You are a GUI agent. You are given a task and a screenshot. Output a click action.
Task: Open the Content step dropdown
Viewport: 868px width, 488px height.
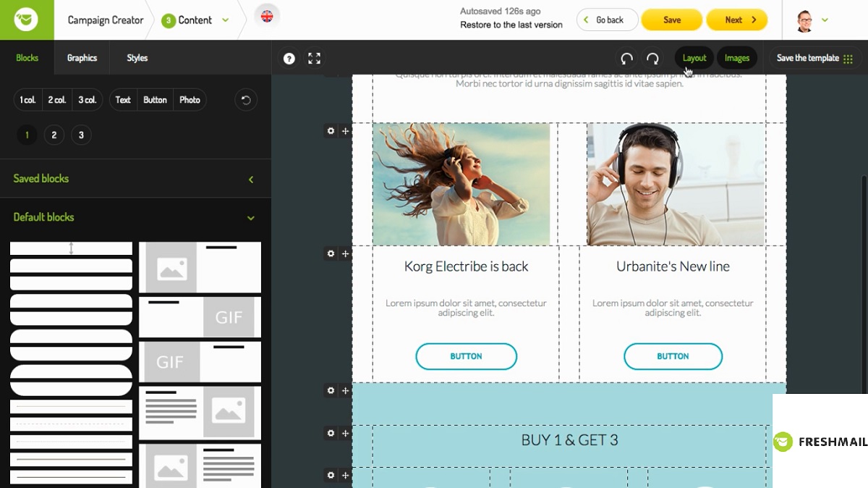pyautogui.click(x=225, y=20)
